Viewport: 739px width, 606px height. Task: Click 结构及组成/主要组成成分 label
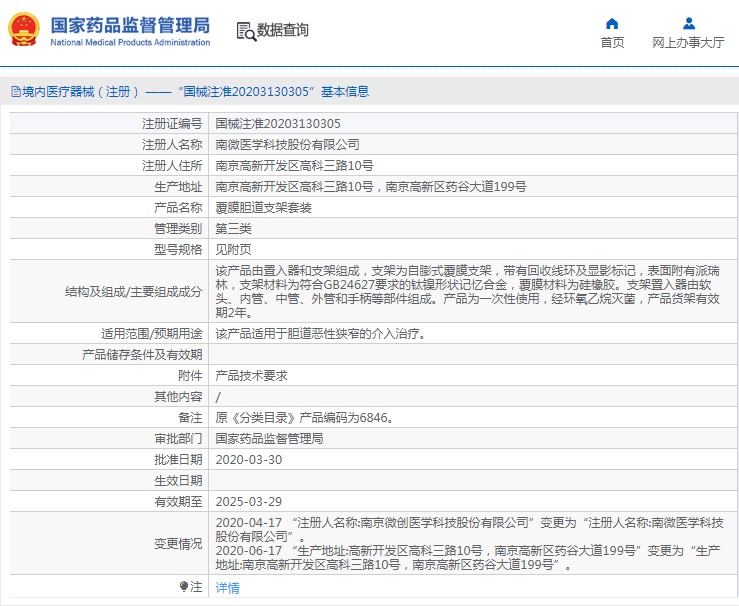[133, 292]
